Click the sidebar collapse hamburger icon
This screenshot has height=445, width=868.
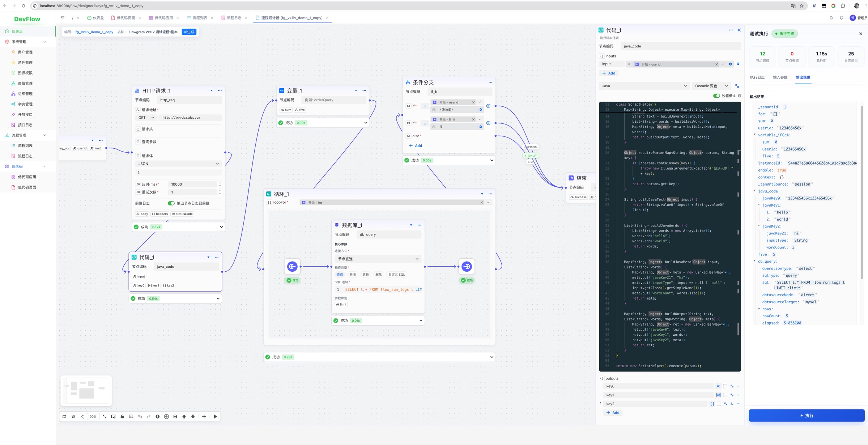[x=63, y=18]
